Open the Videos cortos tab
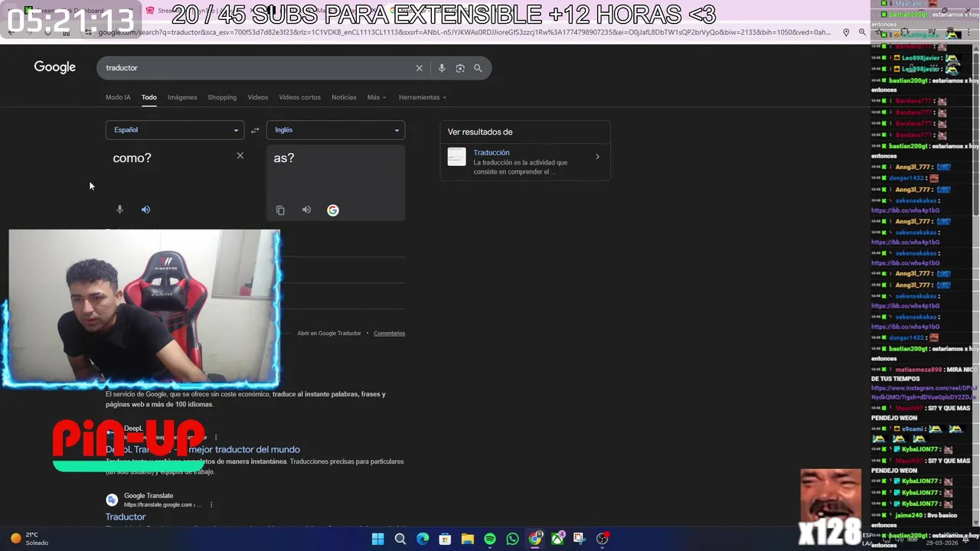The image size is (980, 551). point(299,97)
